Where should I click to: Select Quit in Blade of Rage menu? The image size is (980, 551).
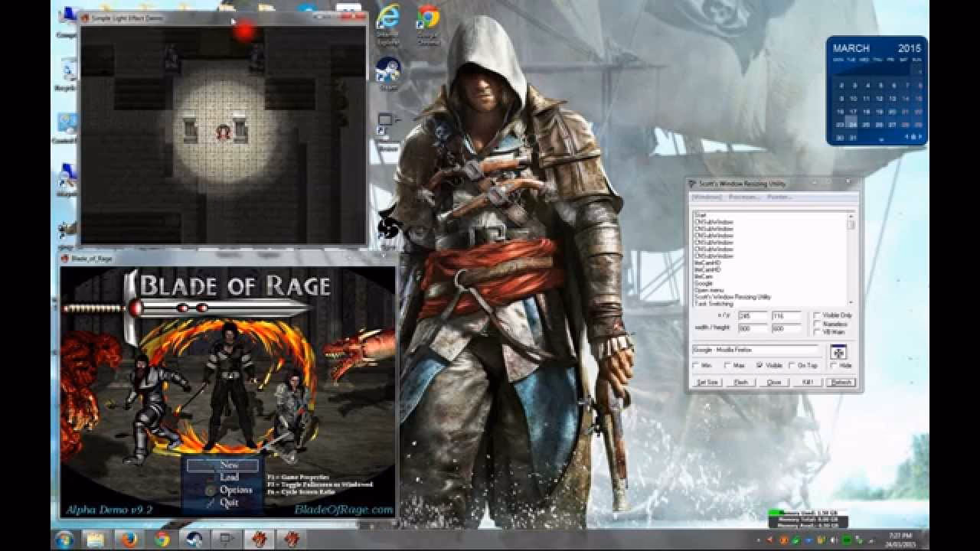pos(229,503)
